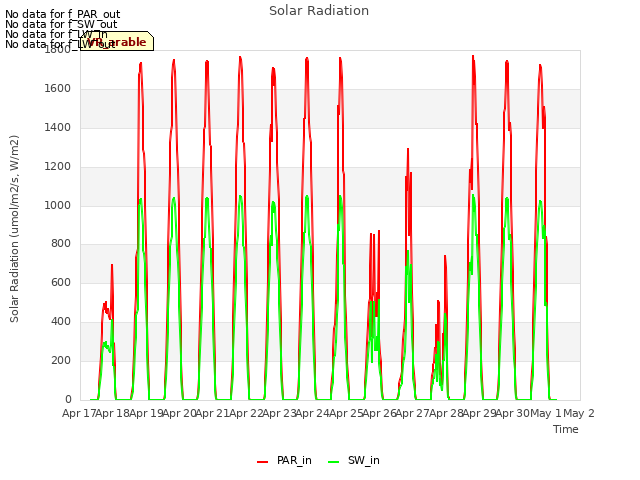The height and width of the screenshot is (480, 640).
Task: Click the Apr 18 x-axis tick label
Action: [x=112, y=413]
